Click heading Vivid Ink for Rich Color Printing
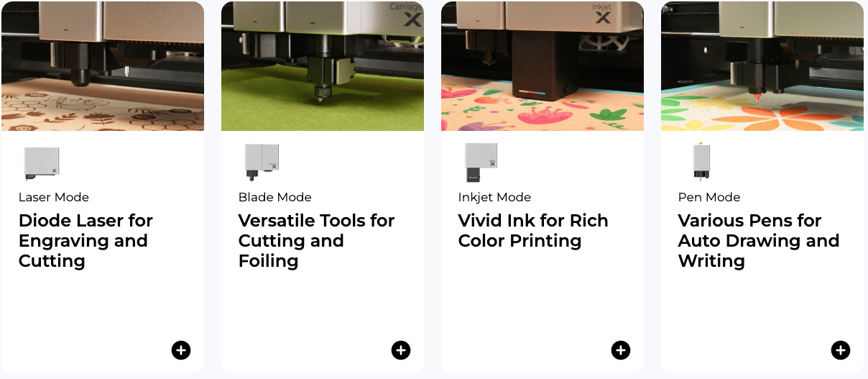 point(533,231)
